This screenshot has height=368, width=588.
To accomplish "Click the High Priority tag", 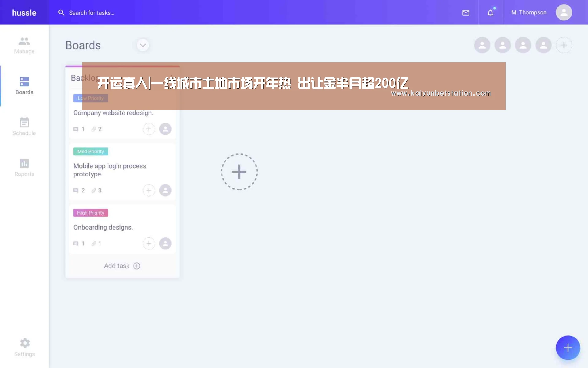I will pos(90,213).
